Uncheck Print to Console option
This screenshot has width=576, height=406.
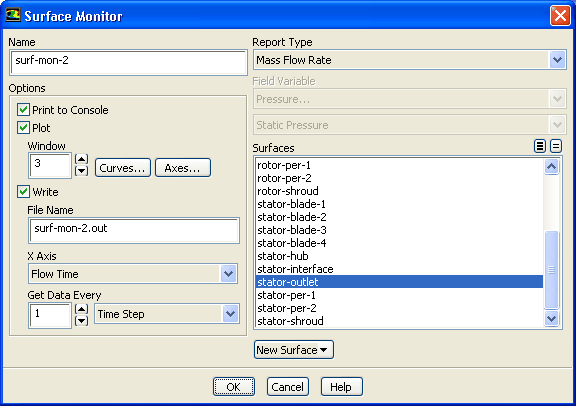(x=24, y=109)
